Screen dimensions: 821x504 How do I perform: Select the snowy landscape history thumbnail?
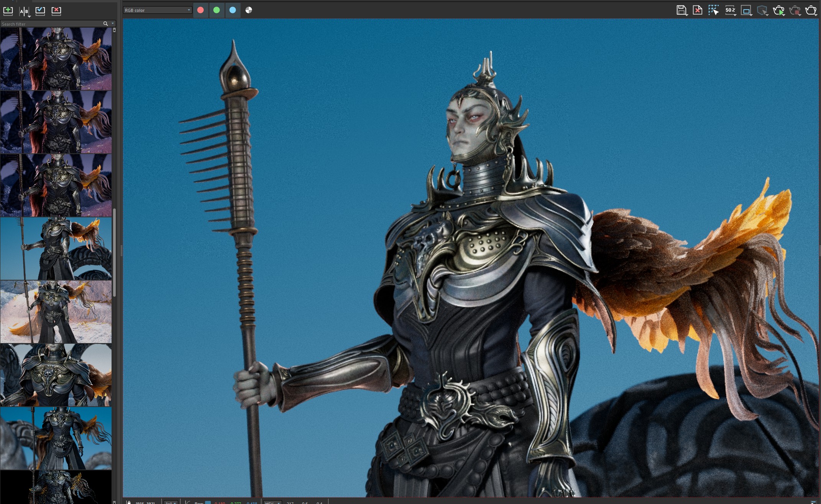56,312
